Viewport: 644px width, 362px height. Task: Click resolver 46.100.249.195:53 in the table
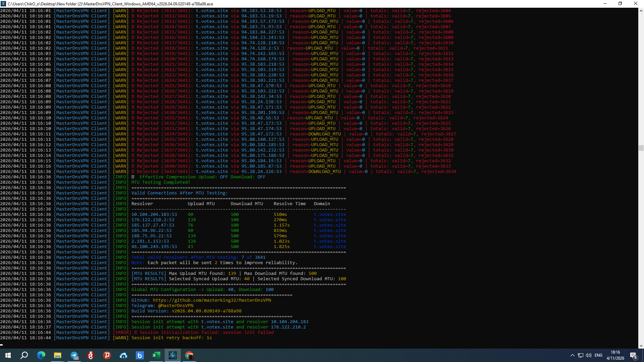click(154, 247)
